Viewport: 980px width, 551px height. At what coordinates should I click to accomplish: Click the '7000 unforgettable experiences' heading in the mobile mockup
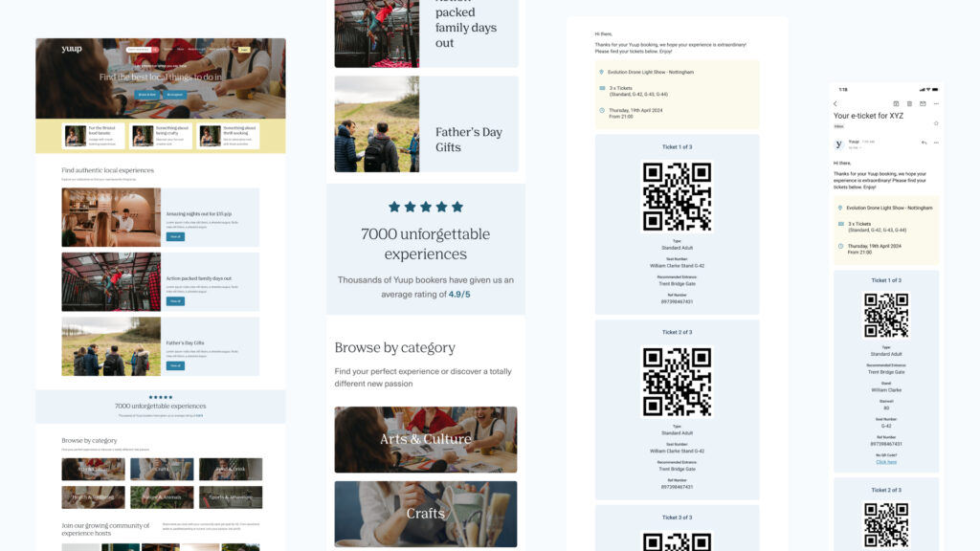pos(426,244)
